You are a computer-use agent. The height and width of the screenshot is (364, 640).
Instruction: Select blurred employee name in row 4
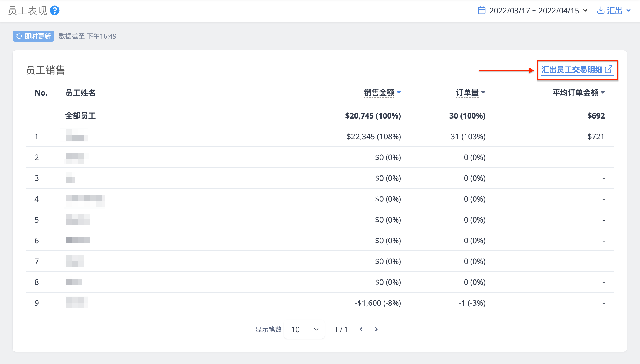pyautogui.click(x=85, y=201)
